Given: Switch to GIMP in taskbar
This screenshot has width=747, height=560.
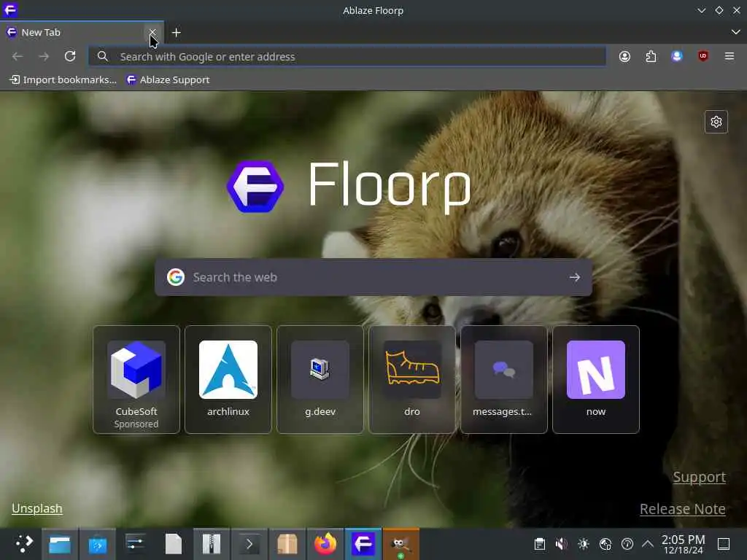Looking at the screenshot, I should coord(401,544).
